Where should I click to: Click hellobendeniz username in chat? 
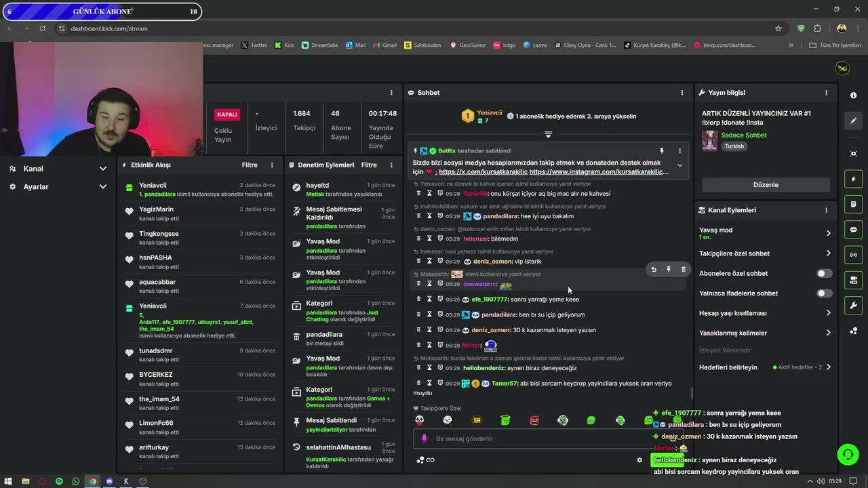pyautogui.click(x=484, y=368)
